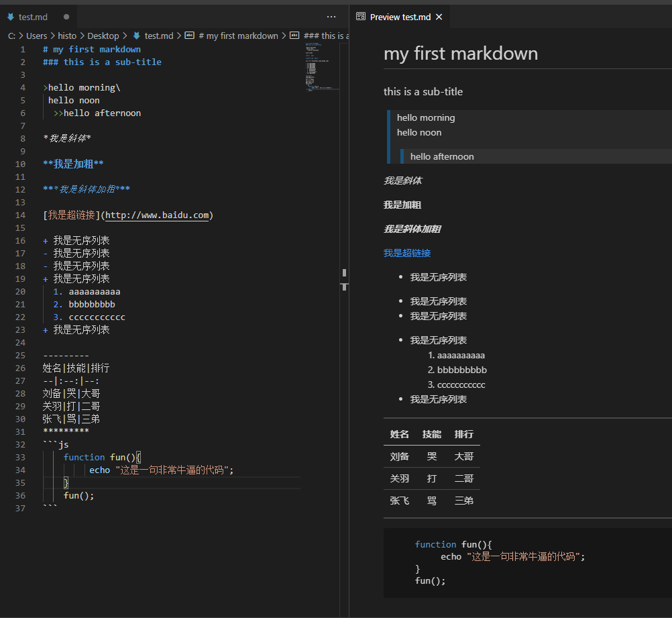Click 'hello afternoon' nested quote in preview
672x618 pixels.
click(x=442, y=156)
